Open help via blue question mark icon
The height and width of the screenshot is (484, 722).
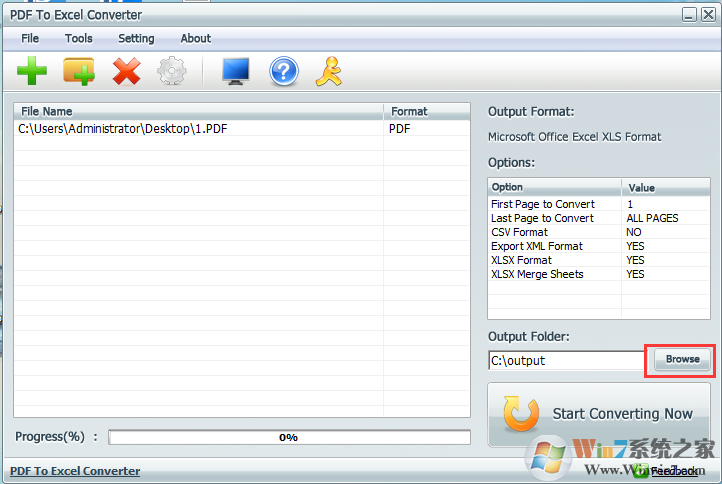[x=284, y=71]
